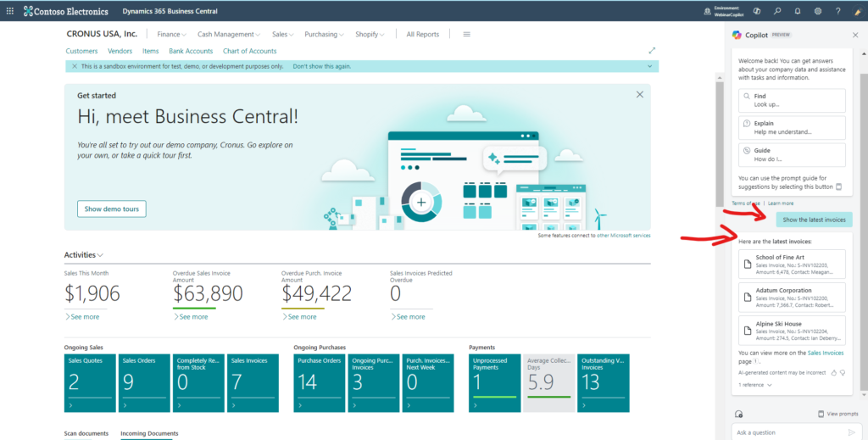This screenshot has height=440, width=868.
Task: Click the Find magnifier icon in Copilot
Action: pyautogui.click(x=747, y=97)
